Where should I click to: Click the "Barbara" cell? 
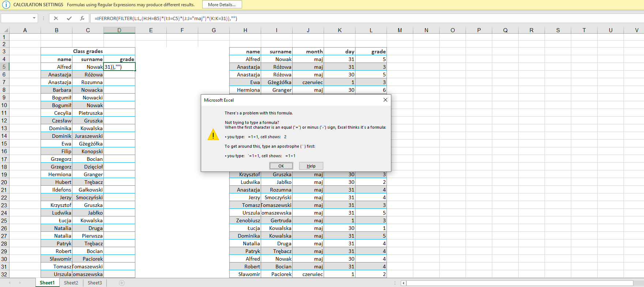57,90
